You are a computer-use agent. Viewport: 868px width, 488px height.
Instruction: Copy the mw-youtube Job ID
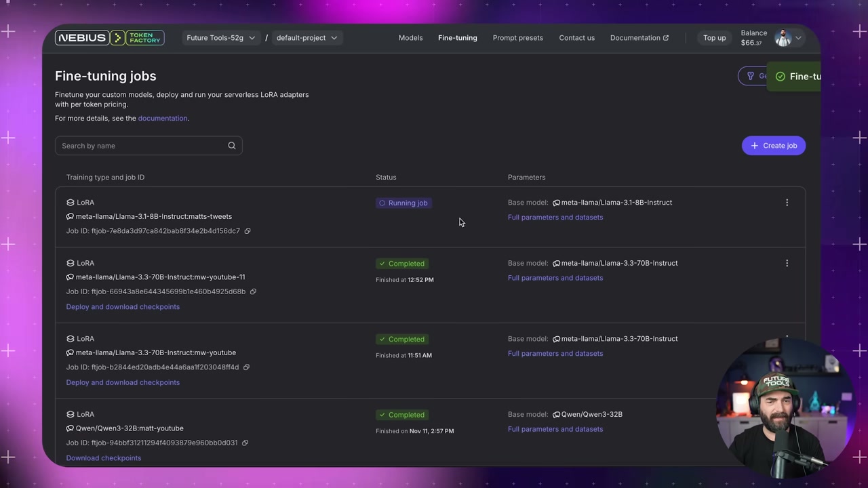click(x=245, y=367)
